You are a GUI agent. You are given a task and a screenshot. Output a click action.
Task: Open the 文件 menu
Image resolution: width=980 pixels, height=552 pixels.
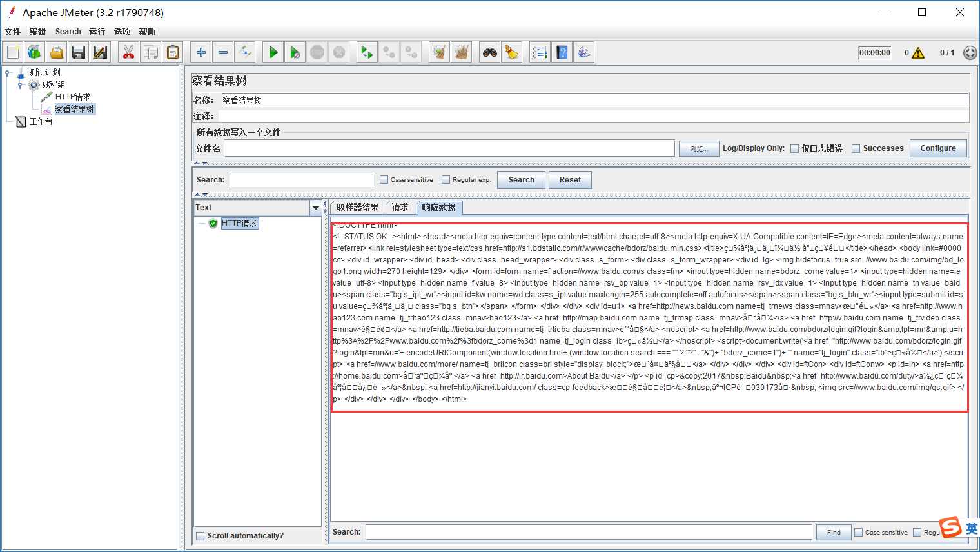click(12, 32)
